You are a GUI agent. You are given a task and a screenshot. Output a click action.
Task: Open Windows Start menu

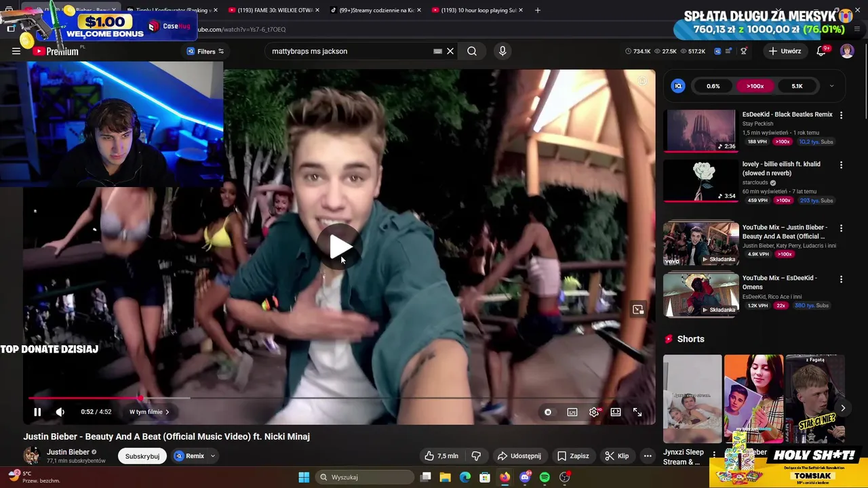(304, 477)
